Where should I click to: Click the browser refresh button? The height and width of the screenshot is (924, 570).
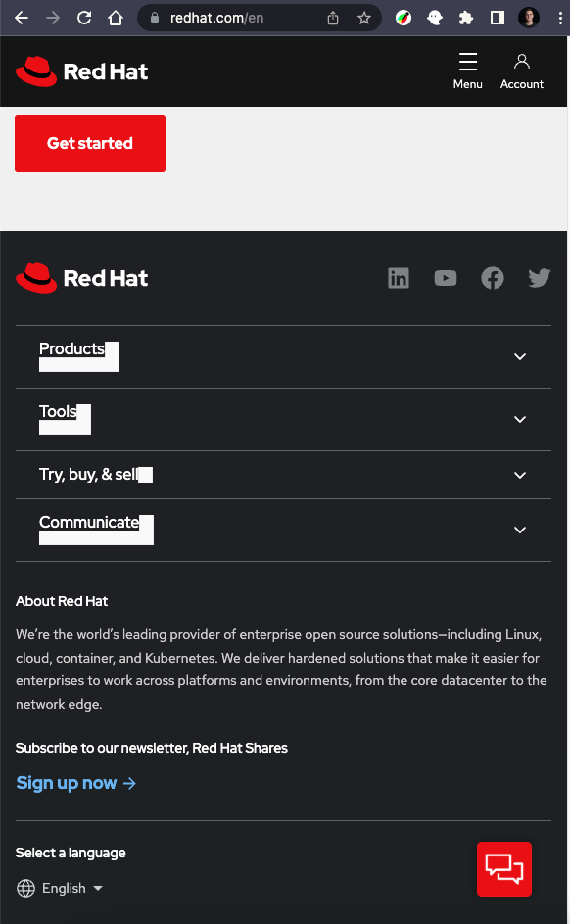click(86, 17)
